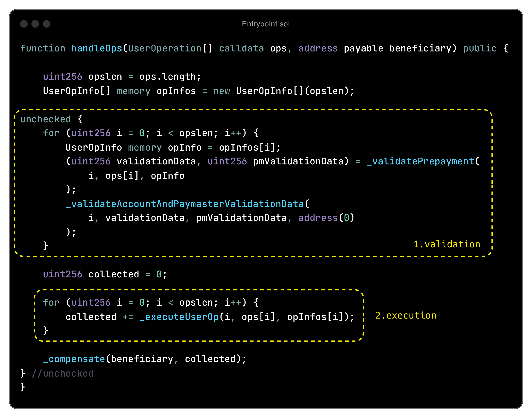Screen dimensions: 532x418
Task: Click the //unchecked comment text
Action: point(63,373)
